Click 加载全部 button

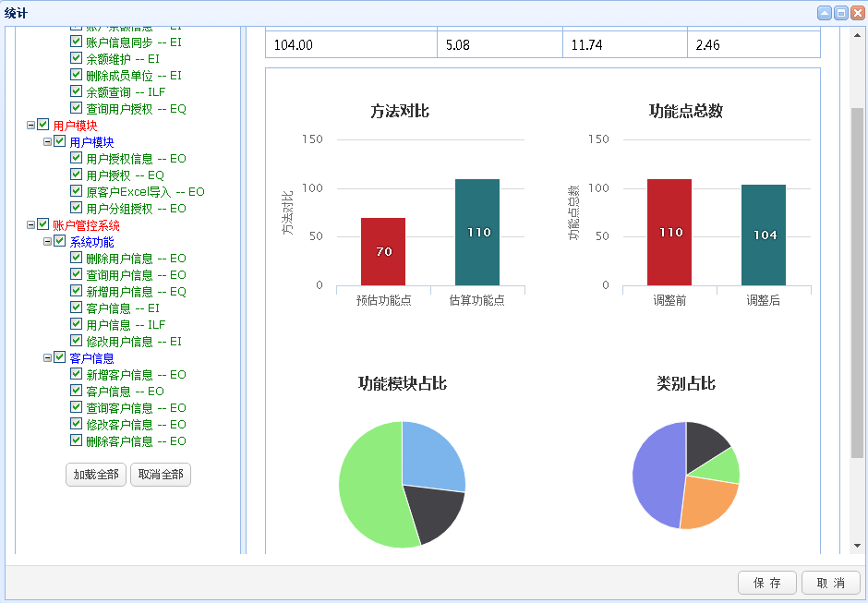(x=96, y=475)
